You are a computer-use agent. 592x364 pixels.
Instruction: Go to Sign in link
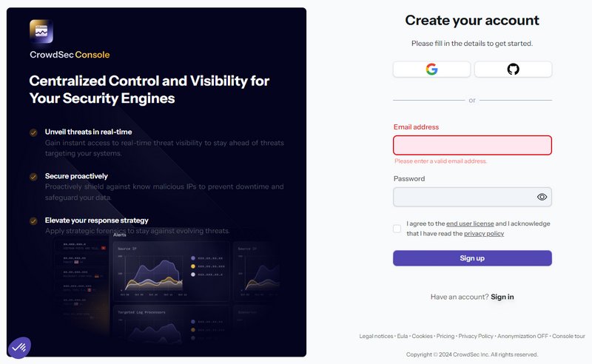502,297
